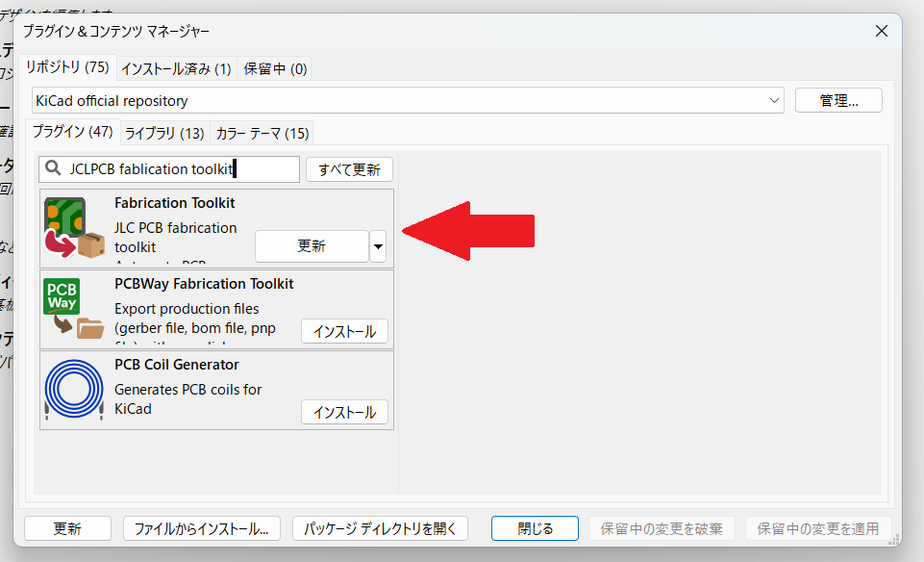Select the PCB Coil Generator title

[x=177, y=365]
